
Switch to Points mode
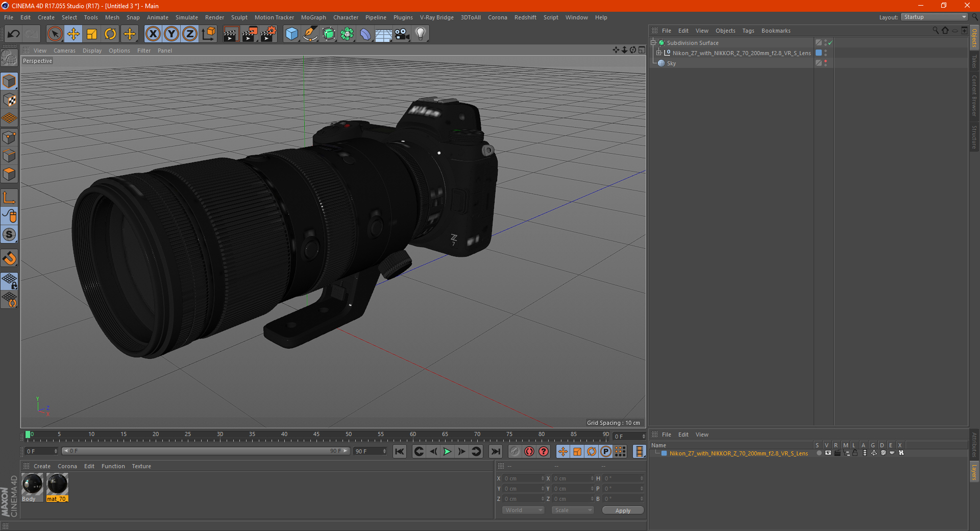click(x=9, y=137)
